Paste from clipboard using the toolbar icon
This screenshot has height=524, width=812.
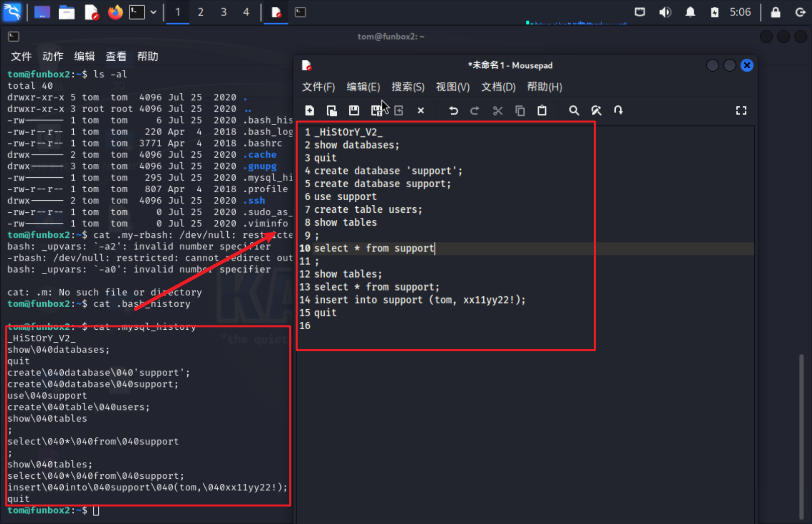(x=542, y=110)
